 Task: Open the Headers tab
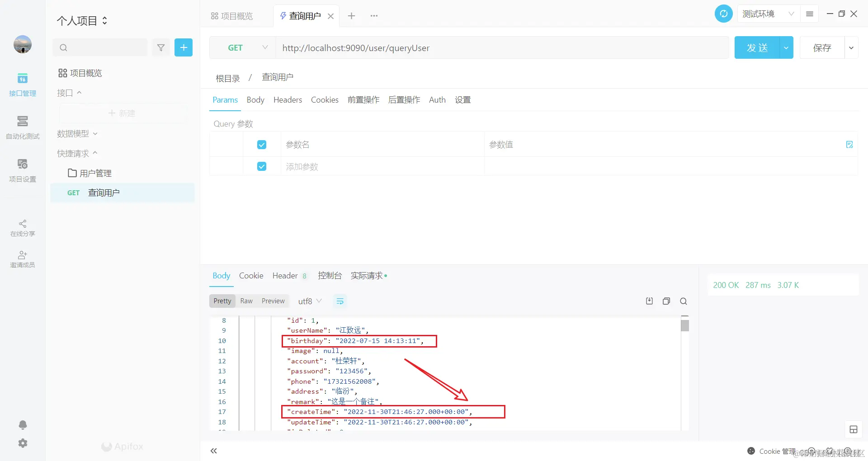288,100
